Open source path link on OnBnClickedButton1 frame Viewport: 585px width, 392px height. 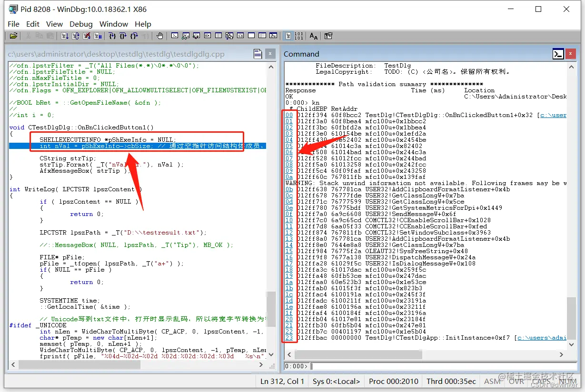[554, 115]
